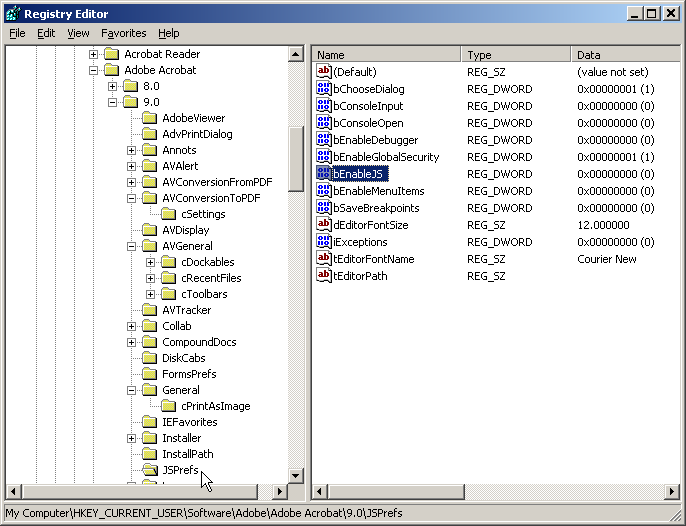
Task: Collapse the 9.0 key
Action: [x=112, y=102]
